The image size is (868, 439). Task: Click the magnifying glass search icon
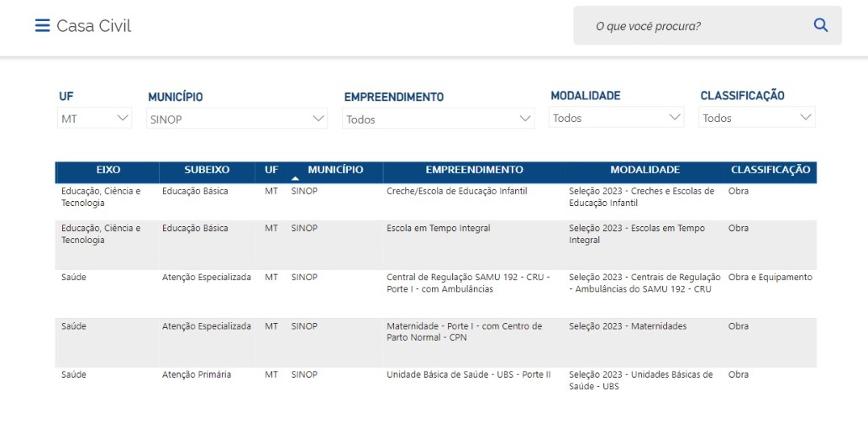[821, 26]
